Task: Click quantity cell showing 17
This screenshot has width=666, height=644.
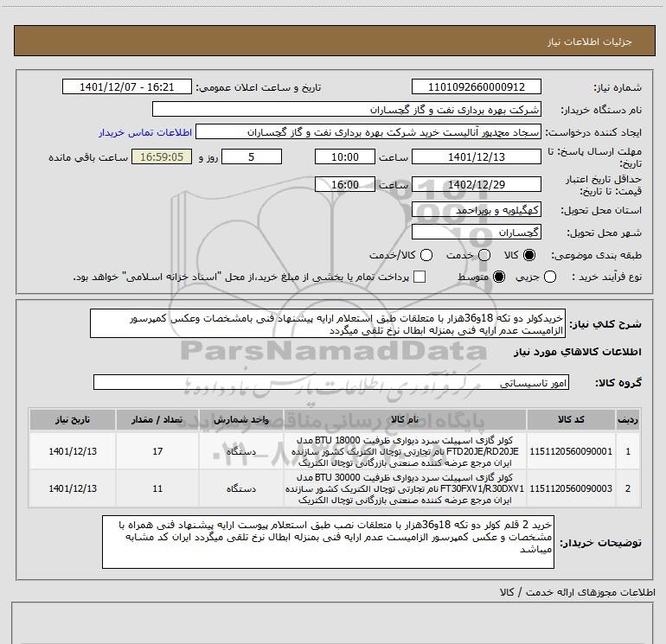Action: point(157,451)
